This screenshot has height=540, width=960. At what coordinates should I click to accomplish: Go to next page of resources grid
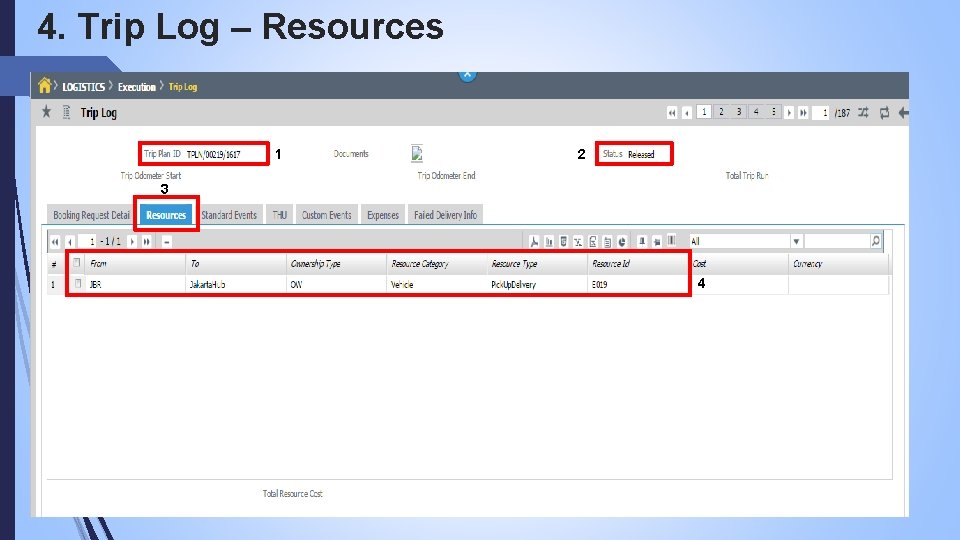[x=132, y=242]
